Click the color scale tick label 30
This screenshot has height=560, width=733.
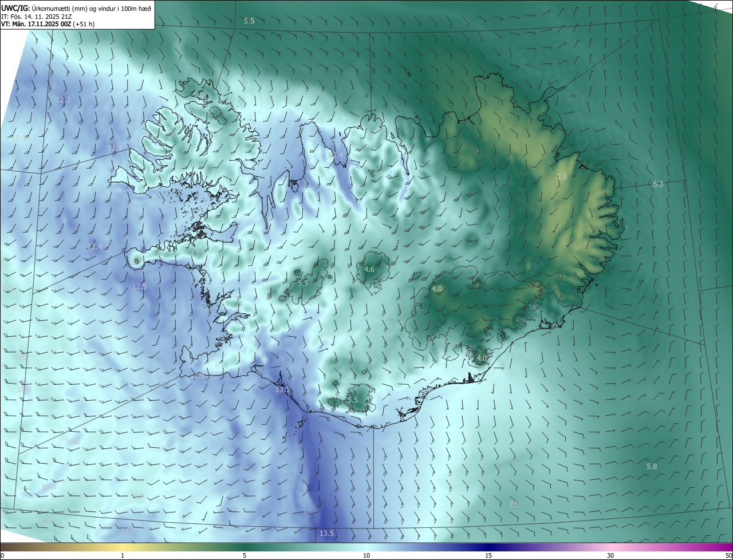[x=610, y=555]
